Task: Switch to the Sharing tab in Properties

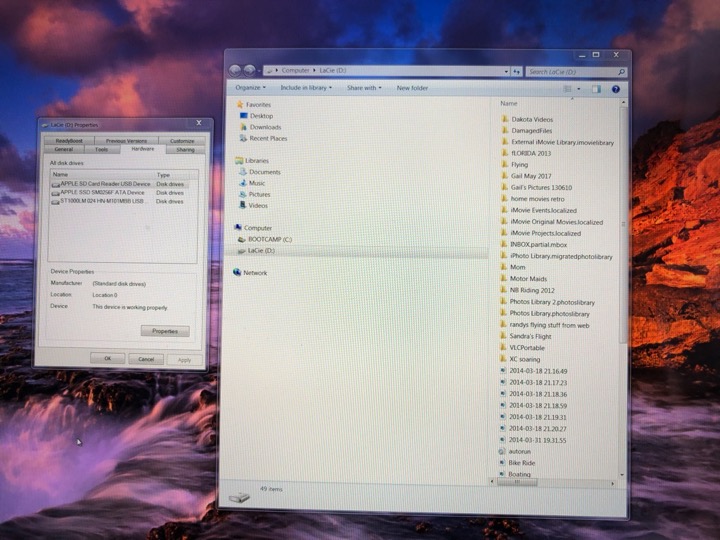Action: point(185,150)
